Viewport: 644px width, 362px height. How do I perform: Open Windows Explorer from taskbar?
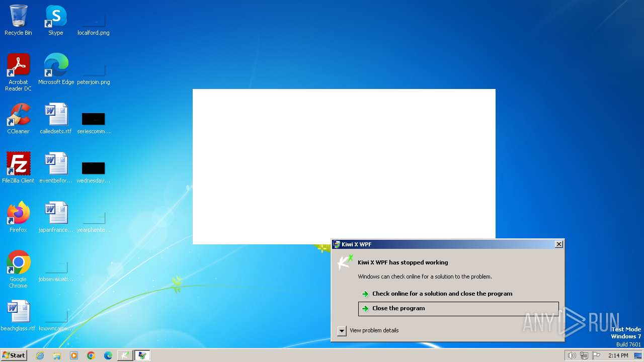click(57, 355)
